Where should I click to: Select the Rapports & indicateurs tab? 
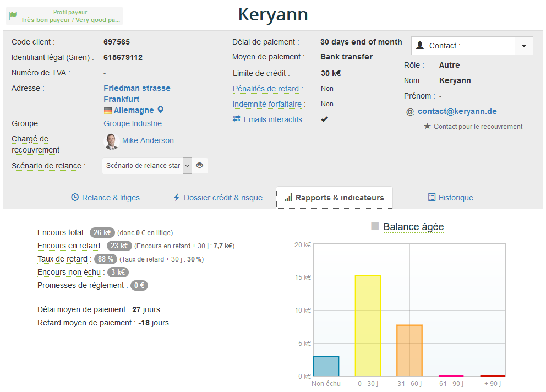[x=334, y=198]
